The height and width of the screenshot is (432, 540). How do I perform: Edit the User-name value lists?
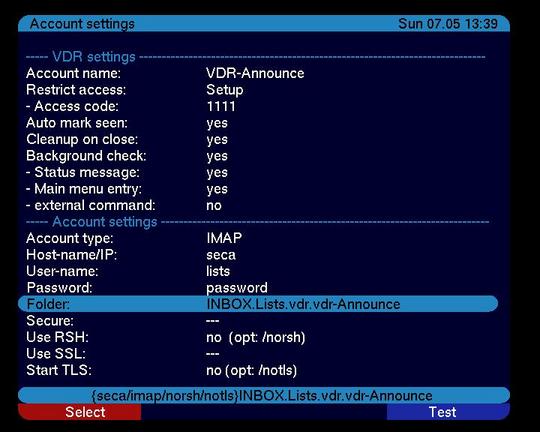click(x=218, y=271)
